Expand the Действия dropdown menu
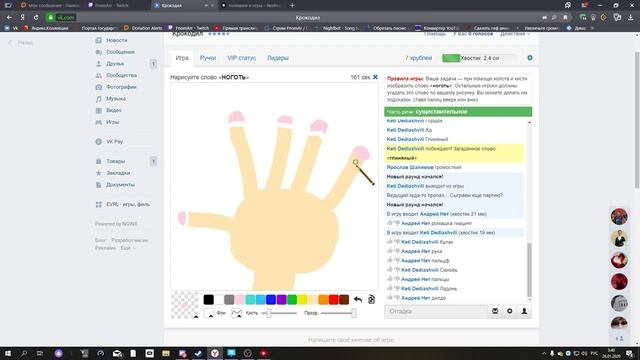The width and height of the screenshot is (640, 360). (515, 34)
